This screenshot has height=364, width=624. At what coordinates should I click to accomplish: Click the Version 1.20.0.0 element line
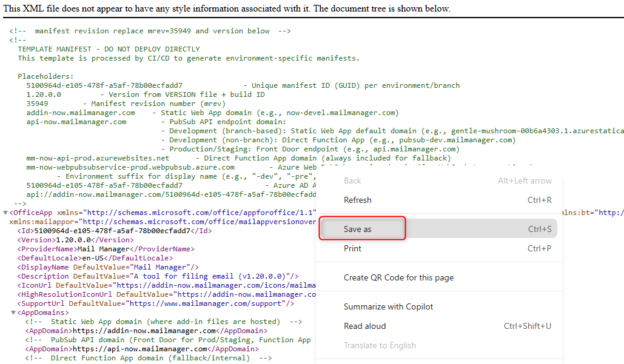point(76,240)
